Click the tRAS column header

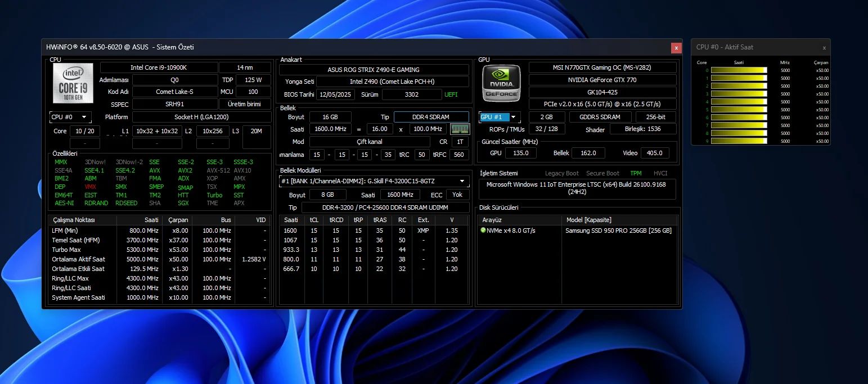379,220
